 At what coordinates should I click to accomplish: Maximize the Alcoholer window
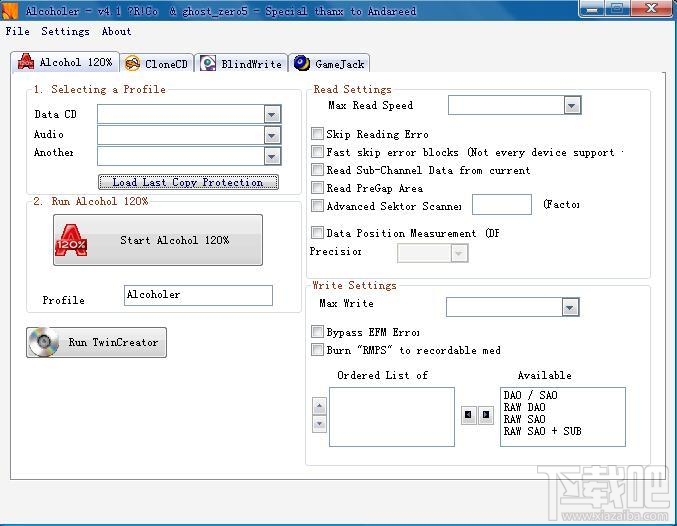click(x=618, y=9)
